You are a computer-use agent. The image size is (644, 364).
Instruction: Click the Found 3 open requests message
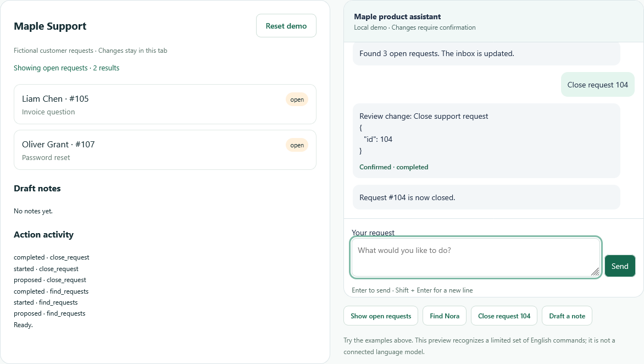click(486, 53)
